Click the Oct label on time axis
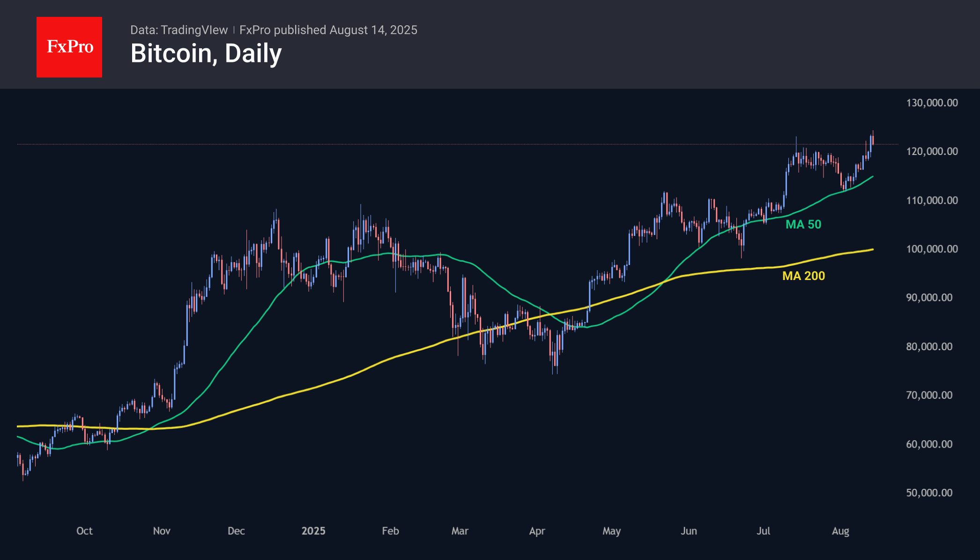This screenshot has width=980, height=560. pyautogui.click(x=84, y=531)
